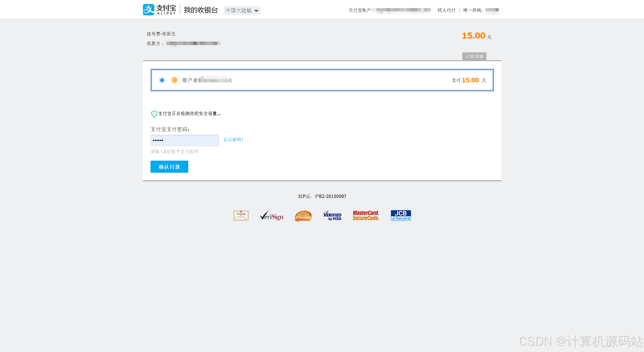
Task: Click the 挂号费-张医生 order title
Action: [x=161, y=34]
